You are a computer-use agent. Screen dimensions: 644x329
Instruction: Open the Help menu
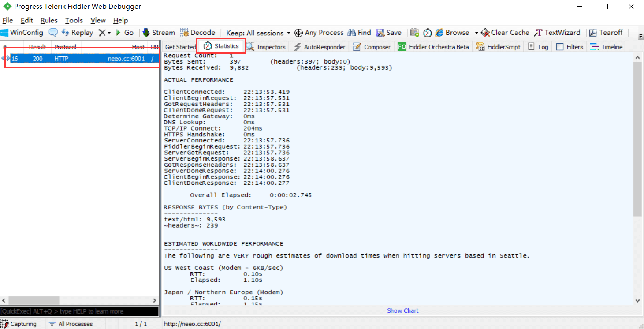pyautogui.click(x=120, y=20)
